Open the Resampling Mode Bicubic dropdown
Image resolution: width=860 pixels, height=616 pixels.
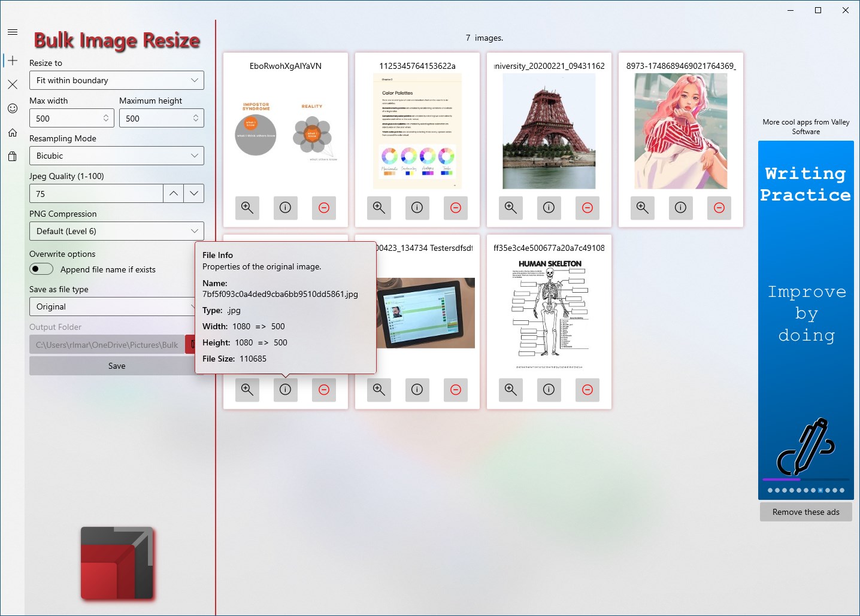[117, 156]
